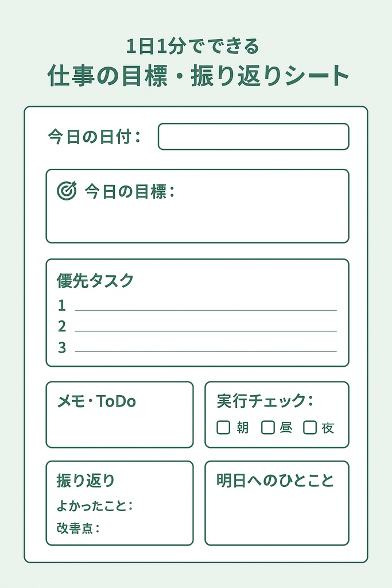392x588 pixels.
Task: Check the 夜 checkbox
Action: (x=310, y=427)
